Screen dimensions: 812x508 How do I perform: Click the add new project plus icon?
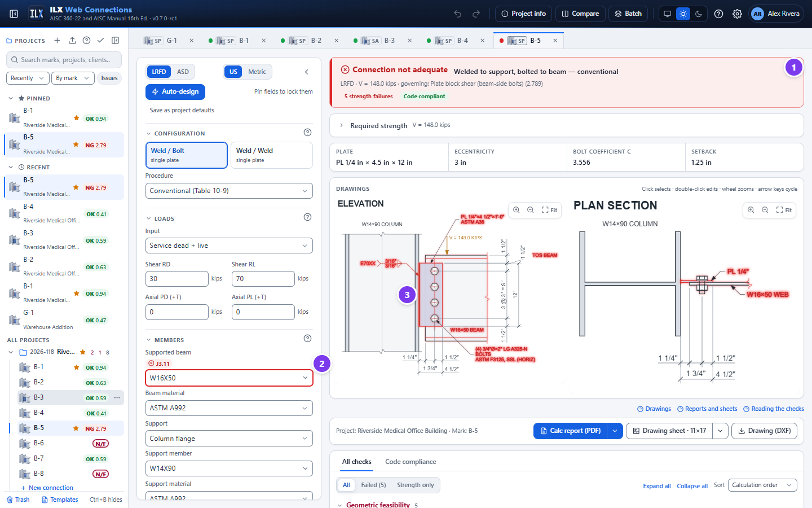tap(57, 41)
